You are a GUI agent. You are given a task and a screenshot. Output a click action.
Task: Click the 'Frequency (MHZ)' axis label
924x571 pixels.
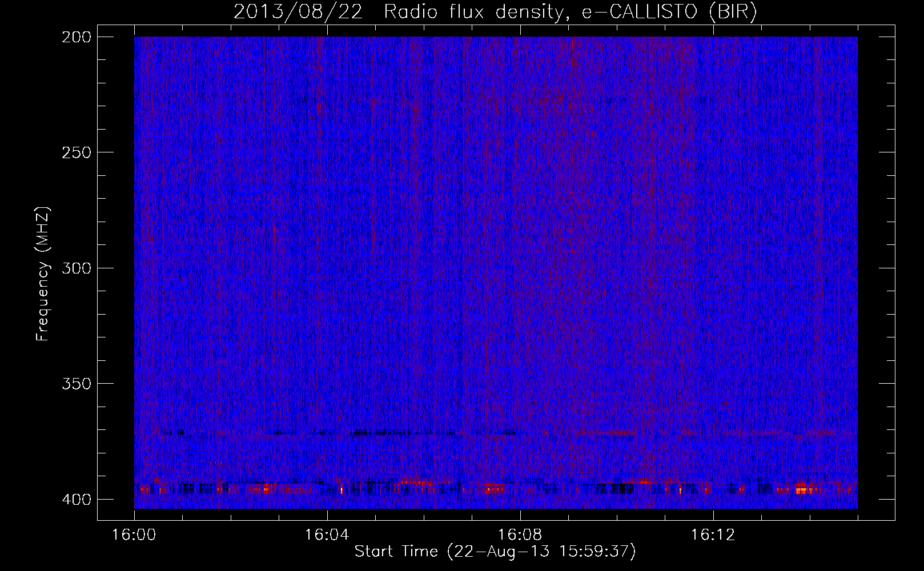pos(43,274)
